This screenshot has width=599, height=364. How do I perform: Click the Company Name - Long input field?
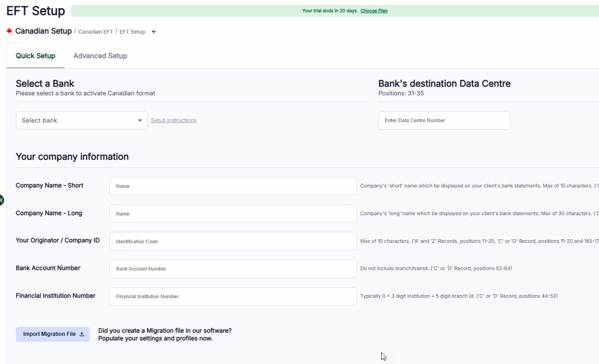[233, 214]
